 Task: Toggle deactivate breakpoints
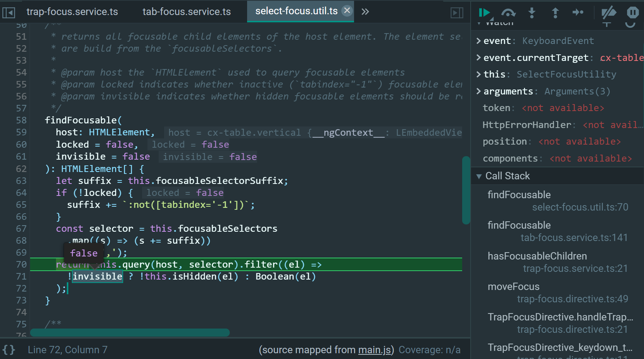tap(608, 13)
